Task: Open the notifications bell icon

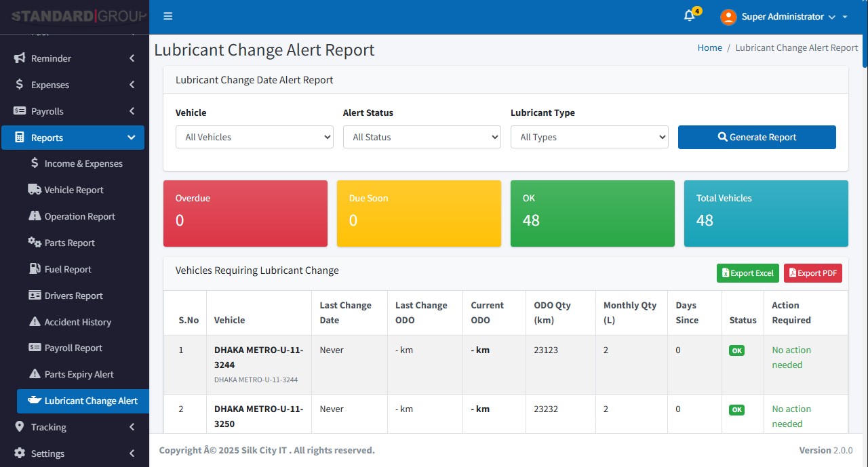Action: point(690,16)
